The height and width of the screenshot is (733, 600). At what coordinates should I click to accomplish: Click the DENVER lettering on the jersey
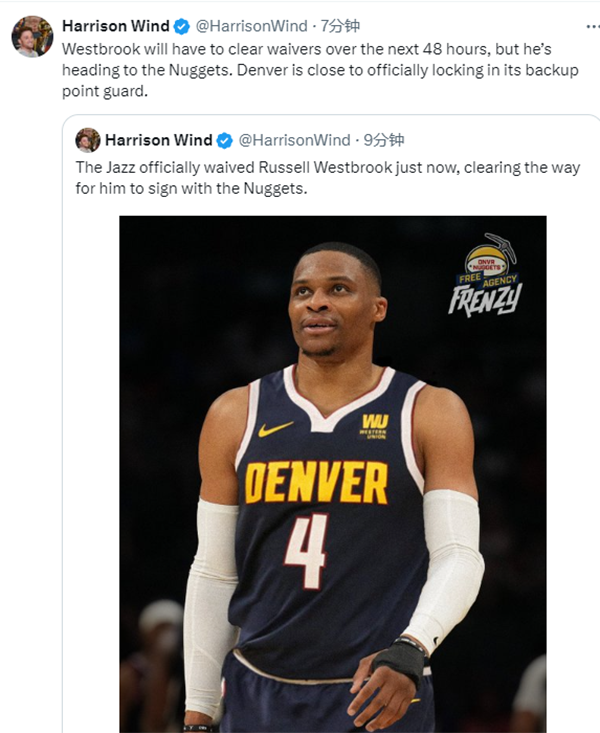pos(316,484)
